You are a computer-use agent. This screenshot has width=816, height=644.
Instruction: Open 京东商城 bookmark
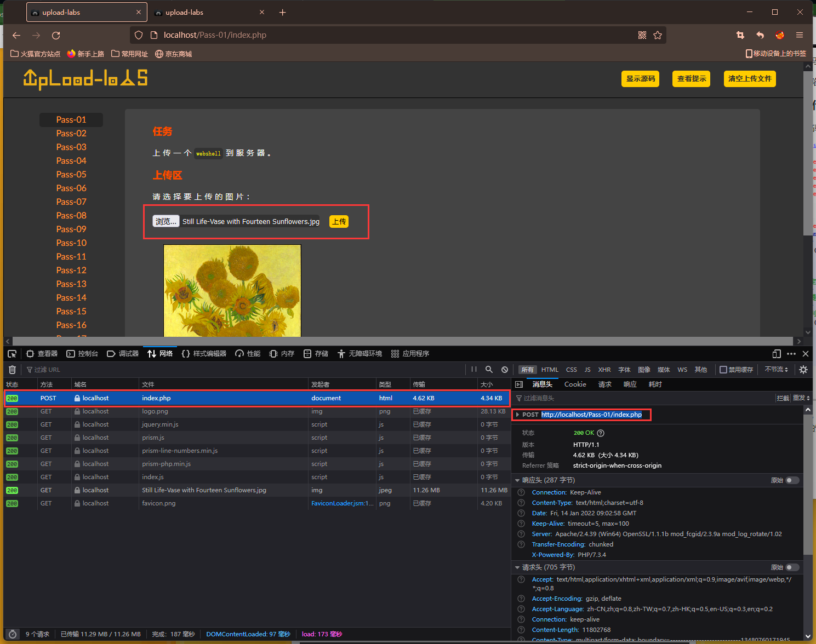[x=173, y=54]
